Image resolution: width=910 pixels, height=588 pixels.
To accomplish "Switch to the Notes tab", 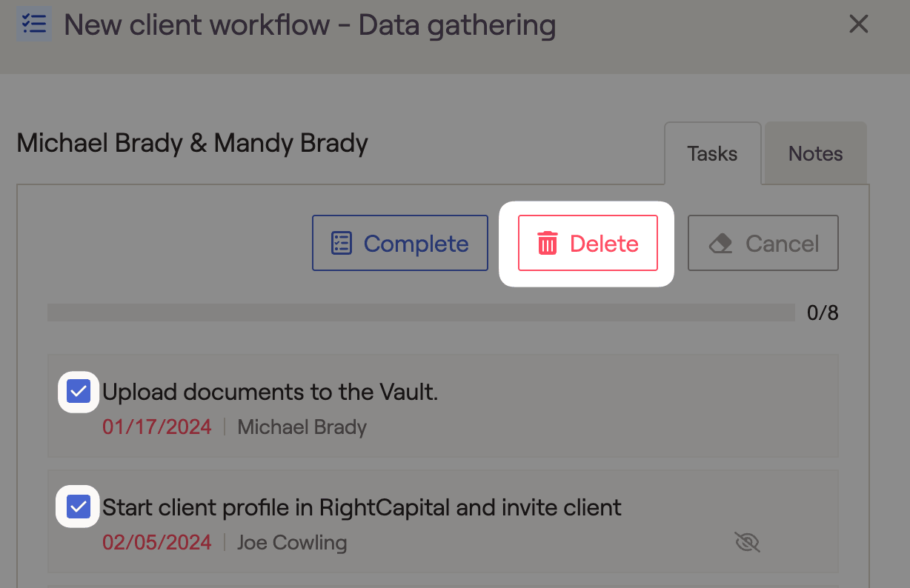I will 815,153.
